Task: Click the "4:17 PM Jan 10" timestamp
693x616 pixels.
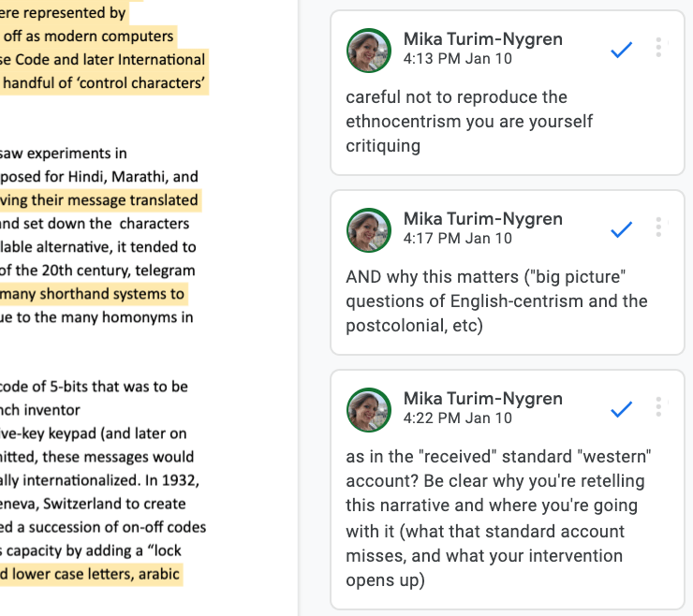Action: [x=457, y=238]
